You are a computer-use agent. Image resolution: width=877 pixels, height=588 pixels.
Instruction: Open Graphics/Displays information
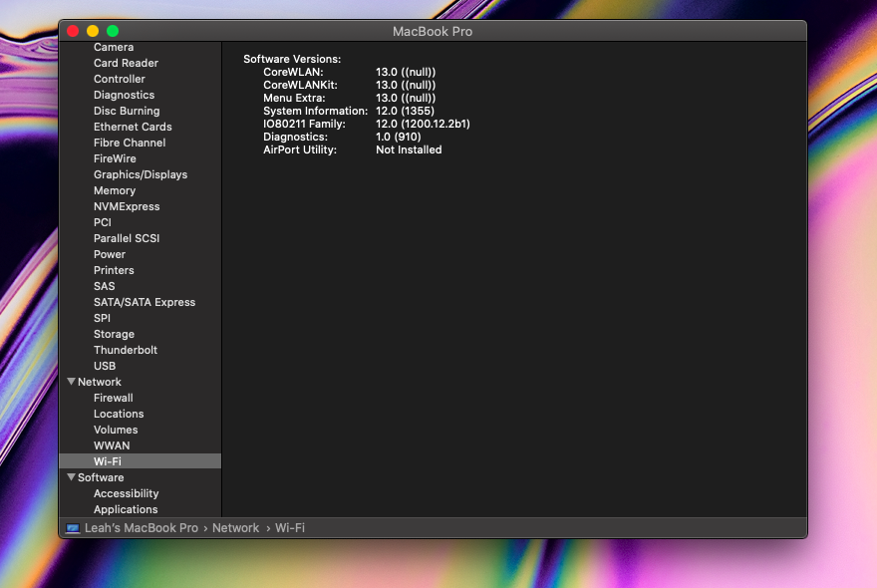pyautogui.click(x=141, y=174)
